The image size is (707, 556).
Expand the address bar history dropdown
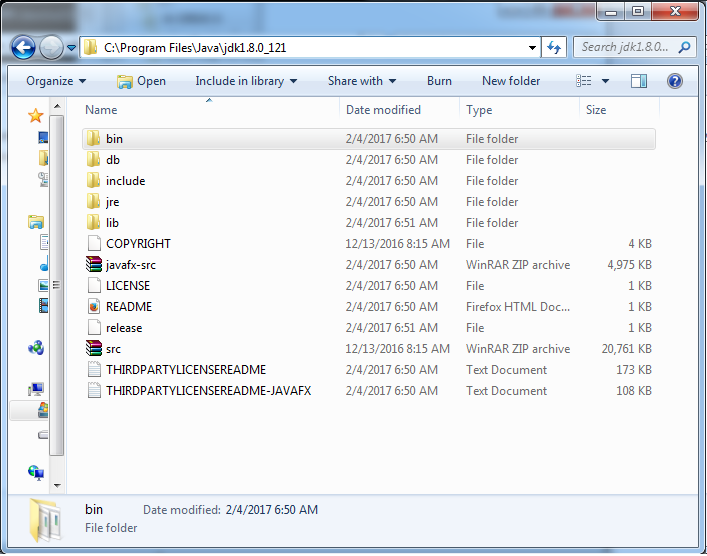point(532,48)
